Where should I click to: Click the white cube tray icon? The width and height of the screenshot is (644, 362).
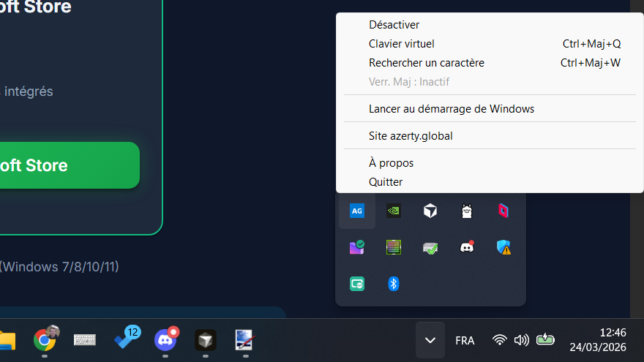tap(430, 211)
